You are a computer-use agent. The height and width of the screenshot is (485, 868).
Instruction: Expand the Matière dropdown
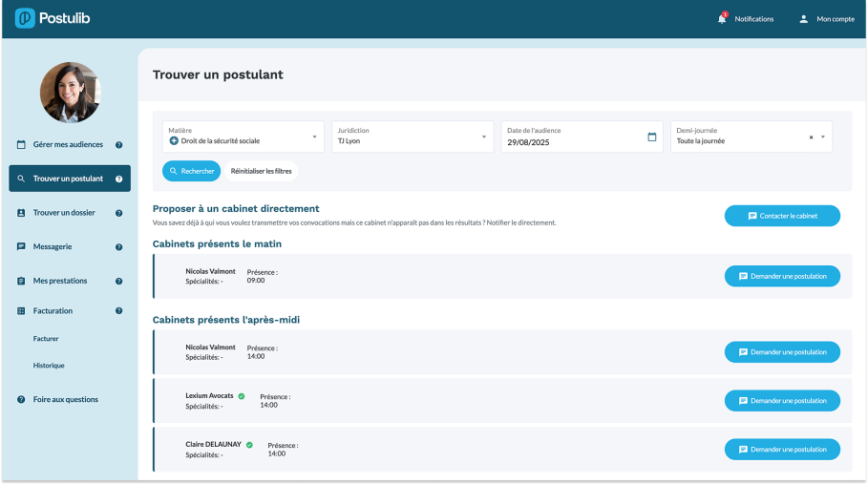point(315,137)
